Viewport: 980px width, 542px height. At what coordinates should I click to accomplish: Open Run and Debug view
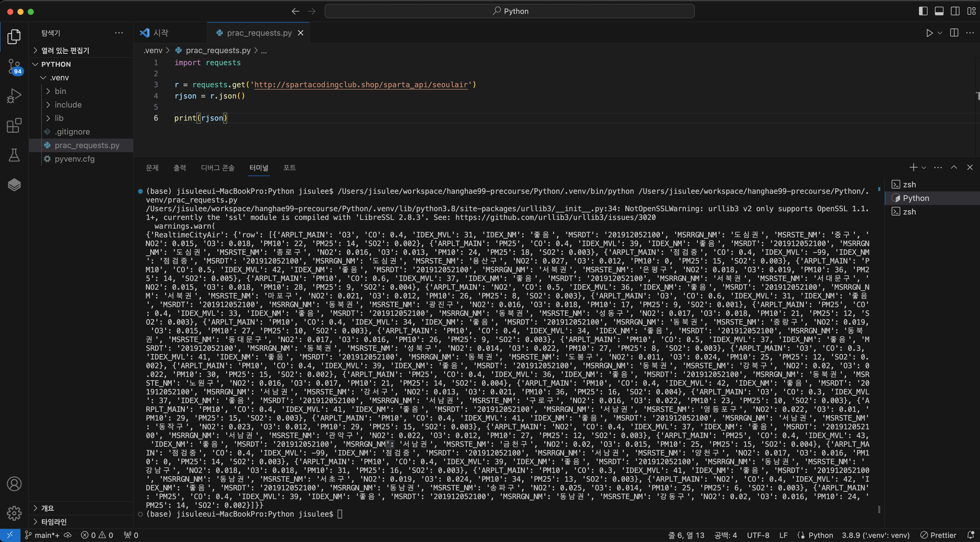(x=14, y=96)
